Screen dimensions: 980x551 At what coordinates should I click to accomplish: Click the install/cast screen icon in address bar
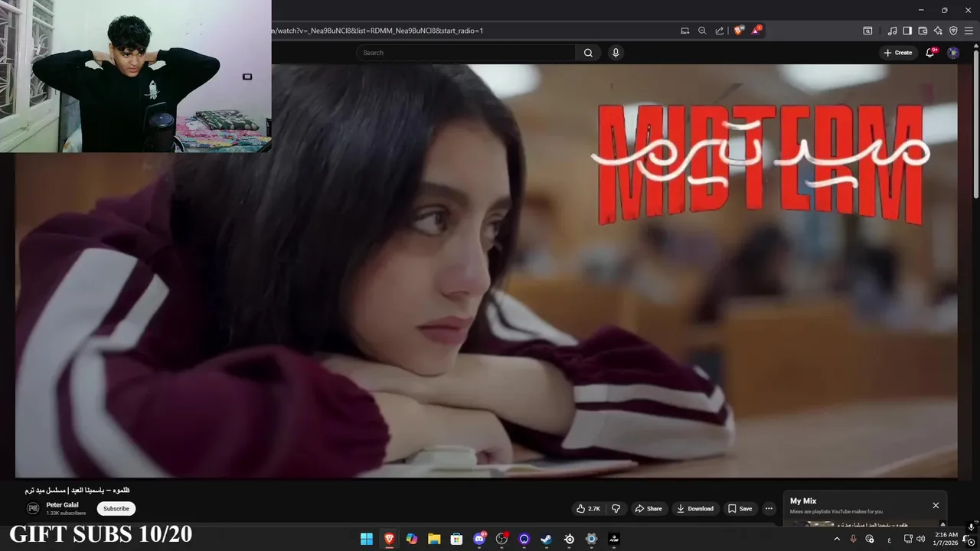pos(685,31)
